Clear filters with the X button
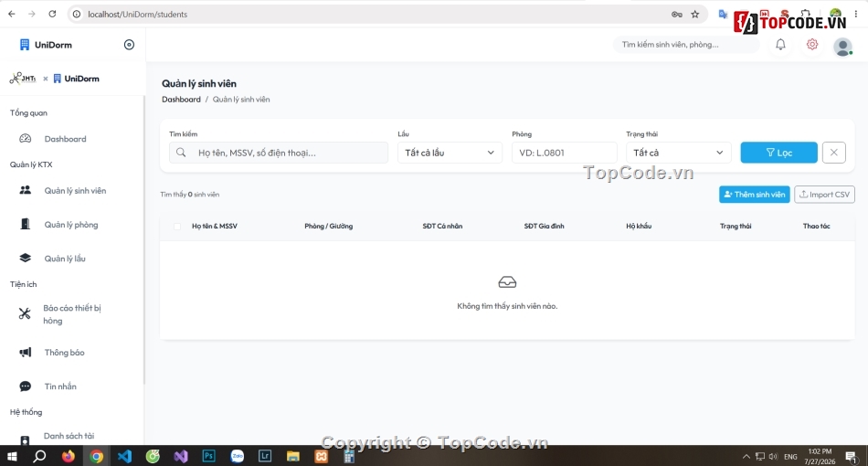The image size is (868, 466). point(833,153)
